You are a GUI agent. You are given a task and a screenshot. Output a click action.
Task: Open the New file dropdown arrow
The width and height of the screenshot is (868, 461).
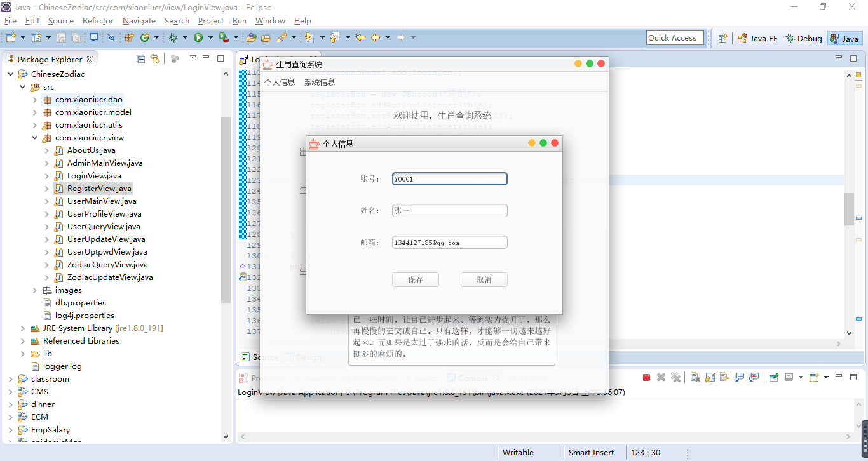coord(23,38)
